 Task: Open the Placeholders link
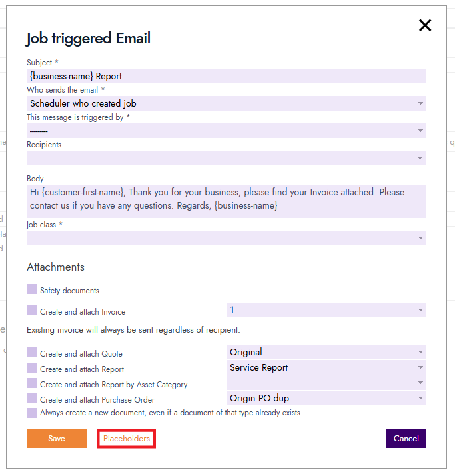tap(126, 439)
